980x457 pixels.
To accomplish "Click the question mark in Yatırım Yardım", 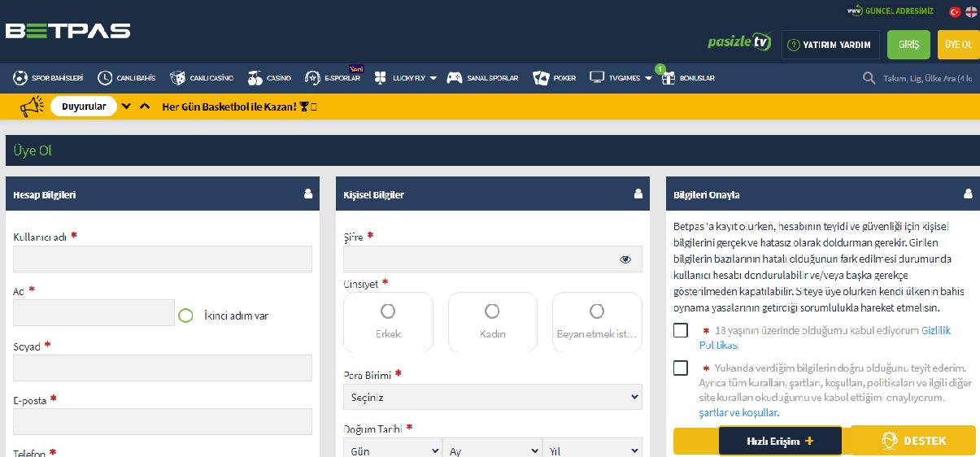I will [794, 46].
